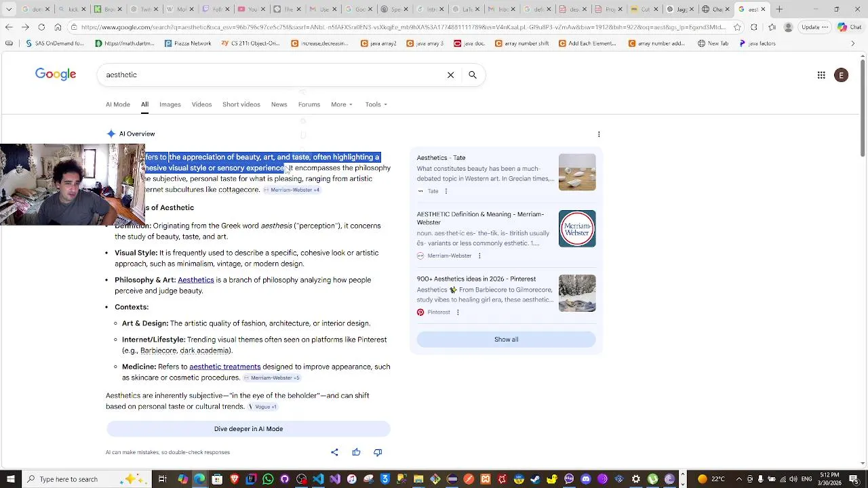Click the Google logo

[56, 75]
